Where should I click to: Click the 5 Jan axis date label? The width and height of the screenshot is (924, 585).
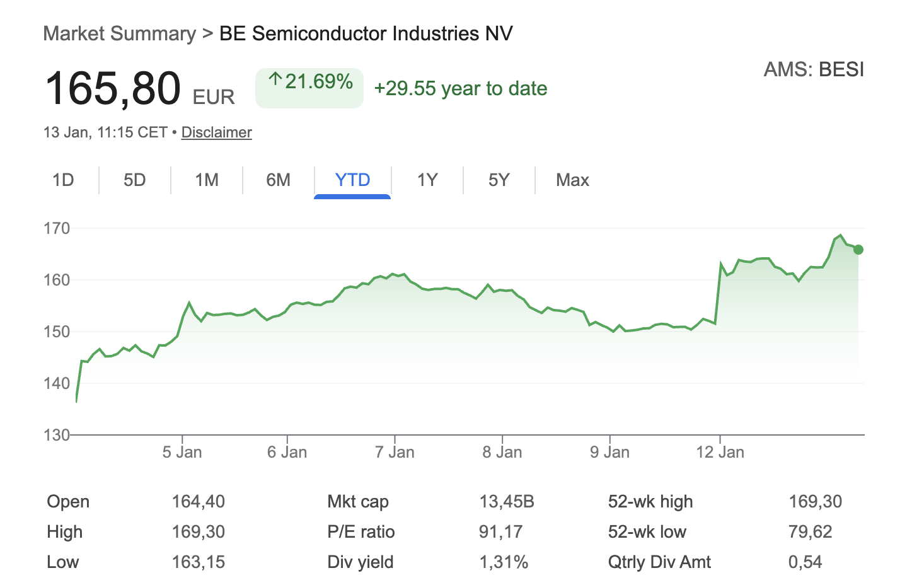[182, 452]
